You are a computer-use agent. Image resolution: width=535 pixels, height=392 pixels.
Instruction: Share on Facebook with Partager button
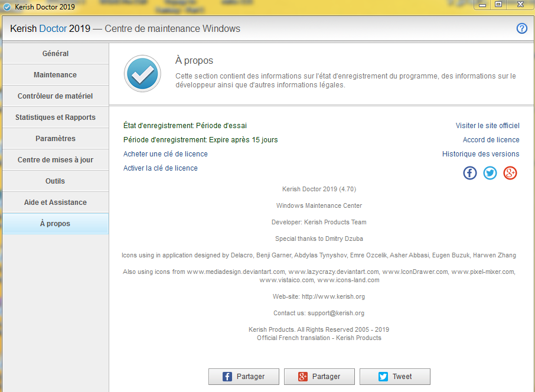244,376
